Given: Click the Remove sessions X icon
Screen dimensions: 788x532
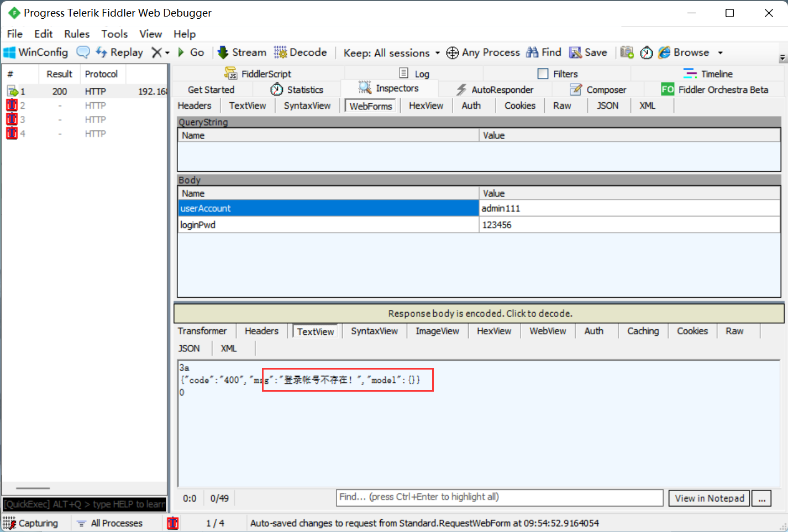Looking at the screenshot, I should click(x=157, y=52).
